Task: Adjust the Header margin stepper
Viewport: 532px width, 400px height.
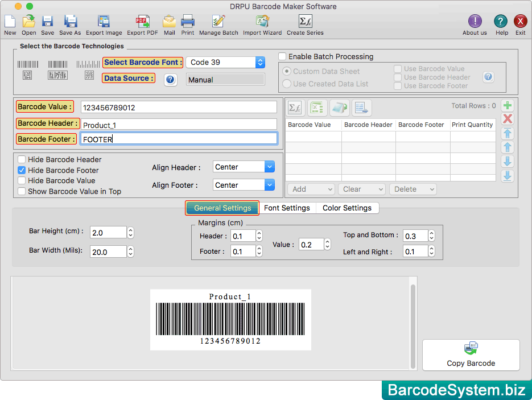Action: pyautogui.click(x=259, y=236)
